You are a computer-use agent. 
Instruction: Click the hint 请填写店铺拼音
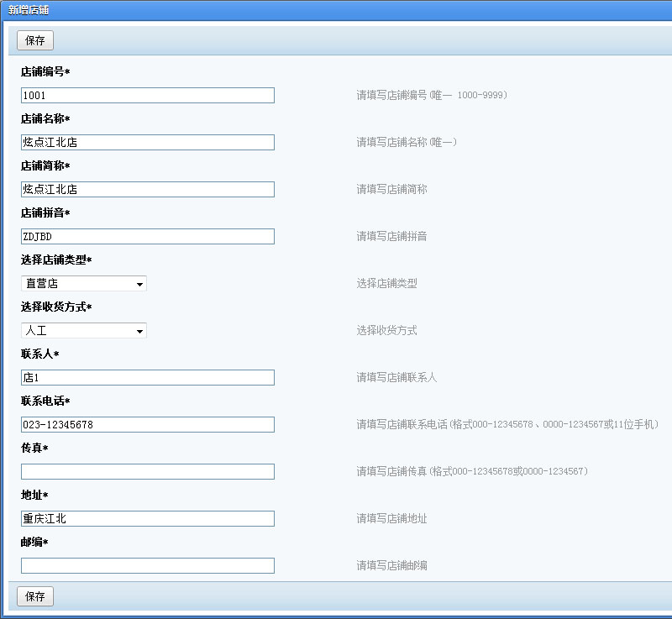(391, 237)
